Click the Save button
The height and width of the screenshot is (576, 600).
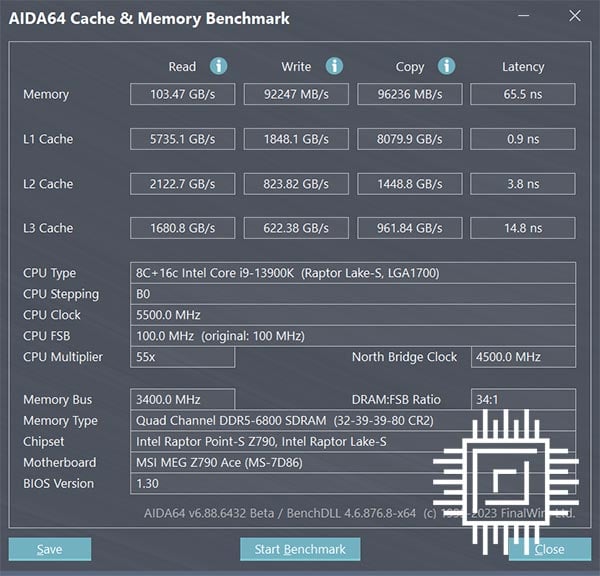tap(50, 549)
